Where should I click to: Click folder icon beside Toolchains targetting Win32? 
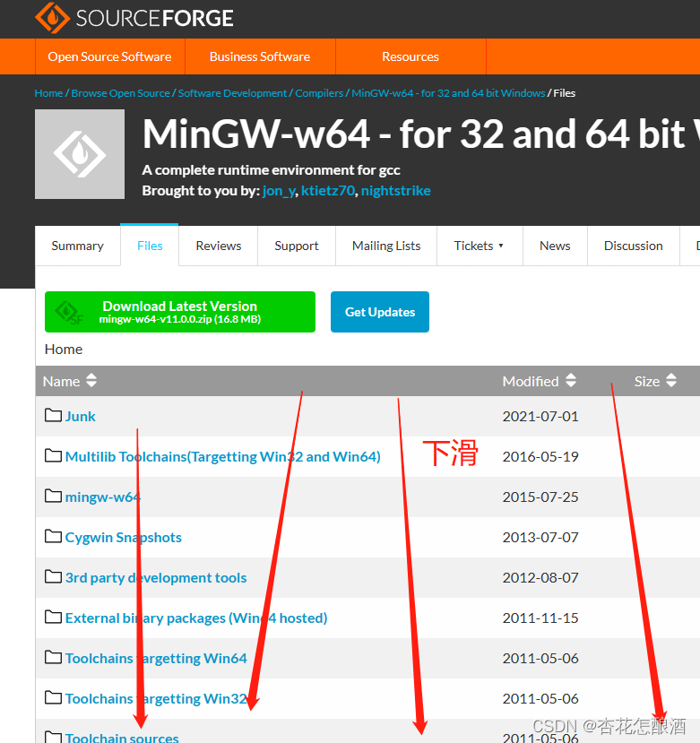click(x=53, y=697)
